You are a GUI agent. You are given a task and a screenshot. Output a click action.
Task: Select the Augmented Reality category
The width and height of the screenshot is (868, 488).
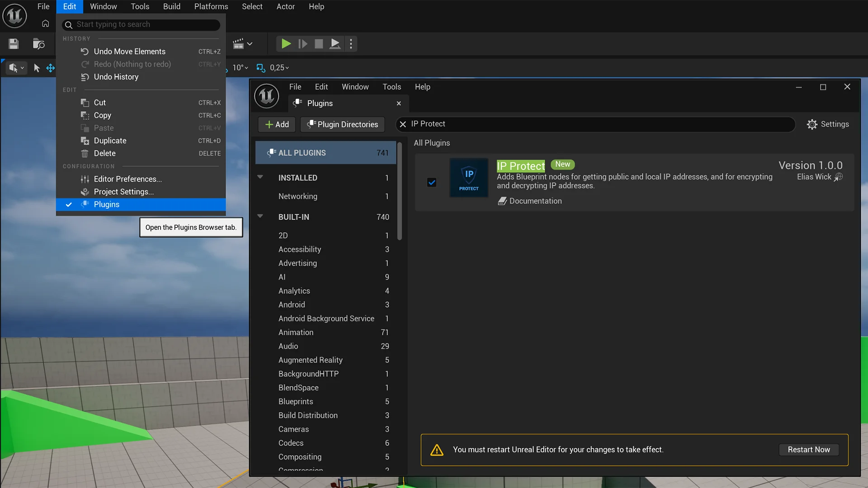(x=325, y=360)
